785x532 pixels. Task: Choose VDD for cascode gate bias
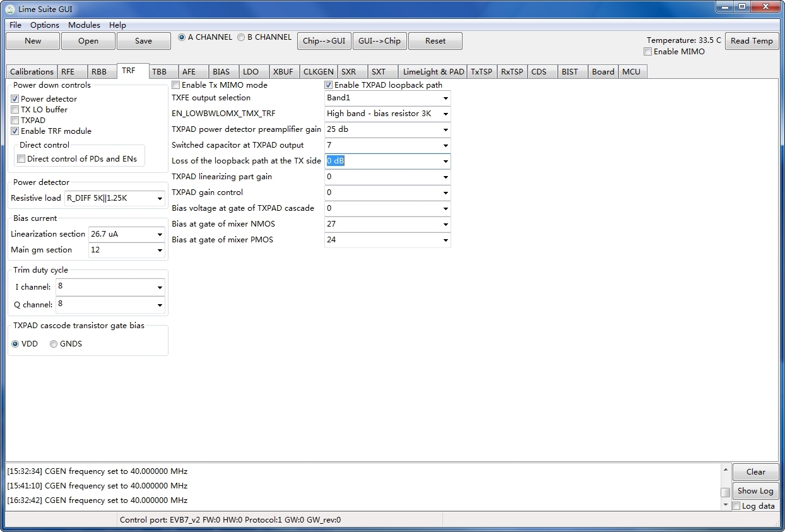16,344
